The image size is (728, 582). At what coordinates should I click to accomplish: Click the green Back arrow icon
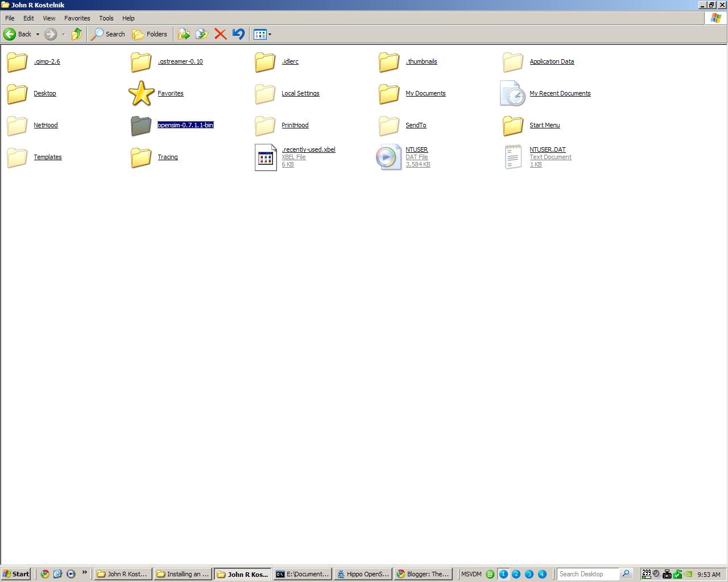(10, 34)
